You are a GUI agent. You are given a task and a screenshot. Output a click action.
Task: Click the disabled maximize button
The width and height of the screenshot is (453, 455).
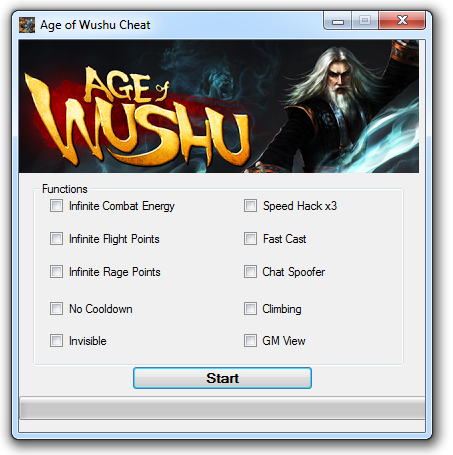[x=365, y=21]
